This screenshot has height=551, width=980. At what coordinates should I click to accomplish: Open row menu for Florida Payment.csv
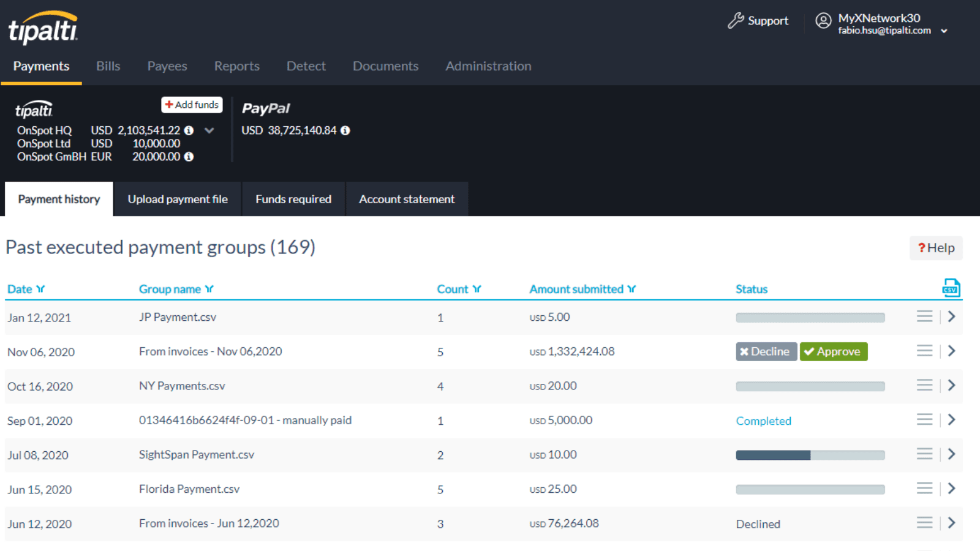(x=924, y=488)
